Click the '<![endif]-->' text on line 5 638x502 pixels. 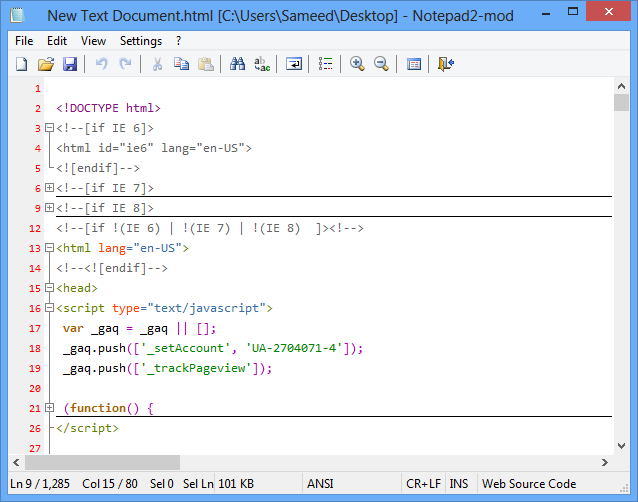tap(98, 168)
